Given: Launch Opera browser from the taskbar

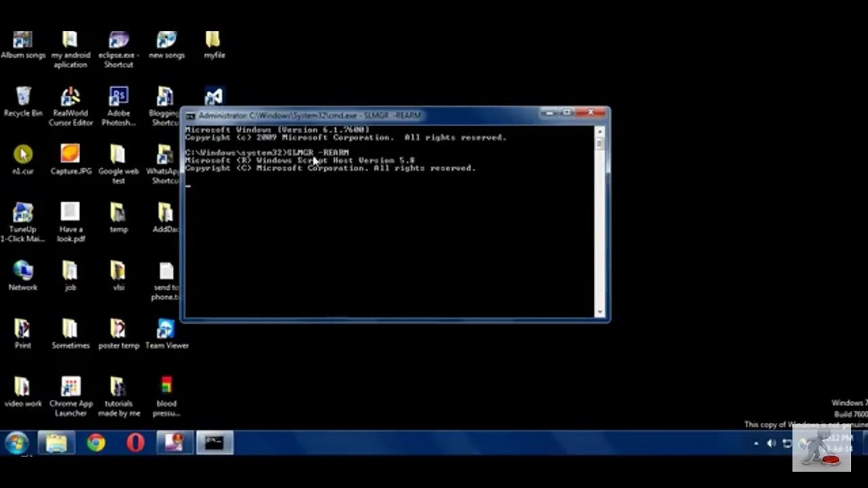Looking at the screenshot, I should (136, 443).
